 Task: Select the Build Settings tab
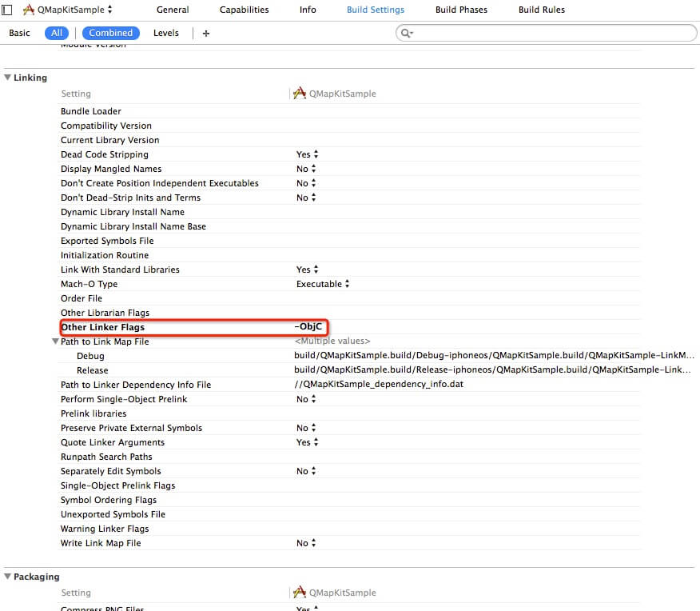coord(376,10)
